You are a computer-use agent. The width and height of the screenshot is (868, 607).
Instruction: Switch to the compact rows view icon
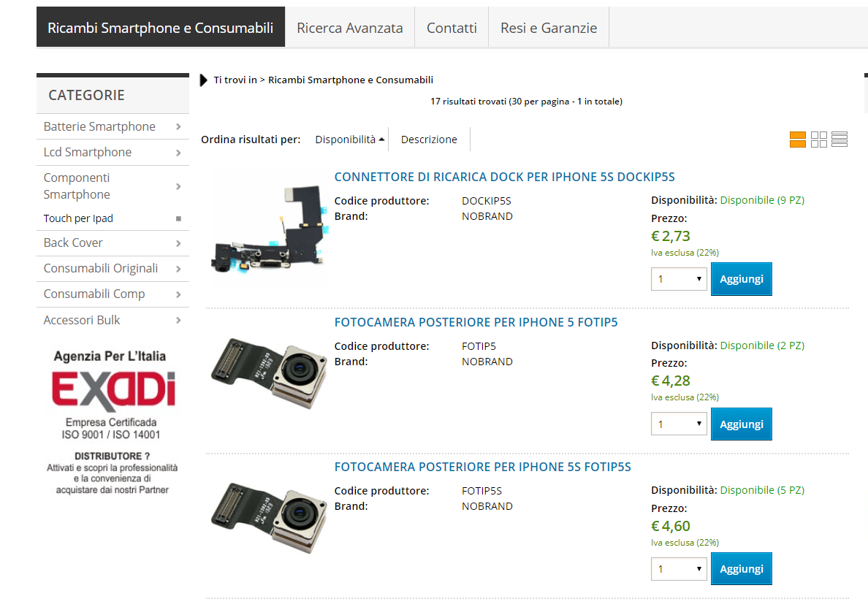click(840, 140)
